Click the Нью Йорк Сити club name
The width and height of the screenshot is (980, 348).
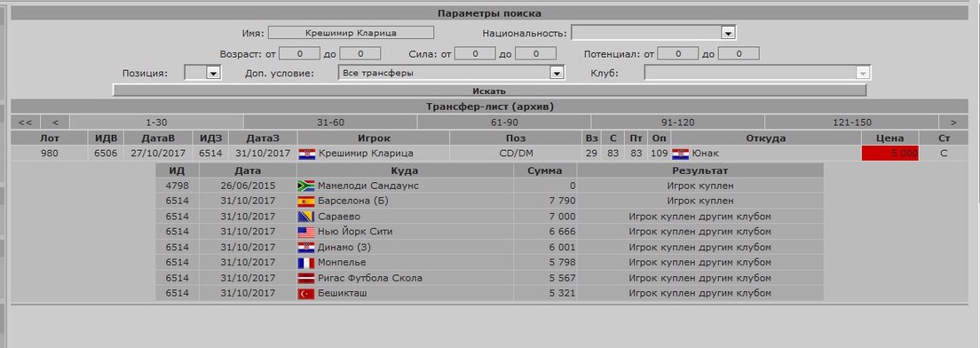point(355,232)
